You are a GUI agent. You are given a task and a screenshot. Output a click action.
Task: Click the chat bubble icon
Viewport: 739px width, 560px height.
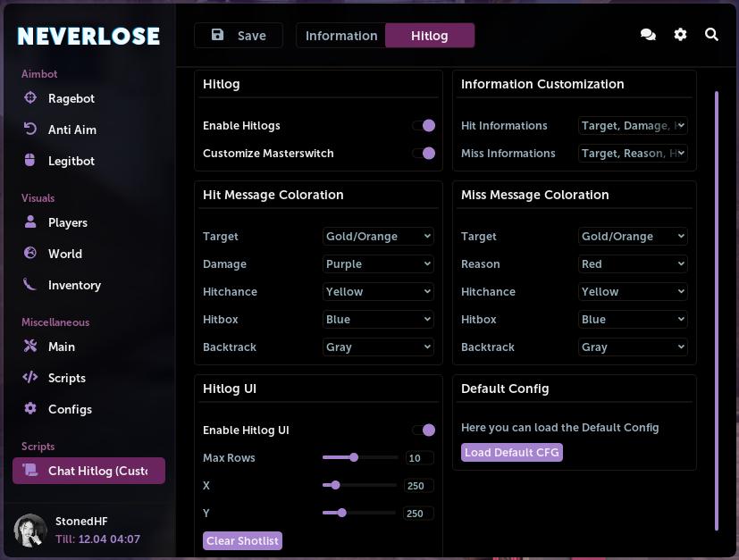(x=648, y=34)
